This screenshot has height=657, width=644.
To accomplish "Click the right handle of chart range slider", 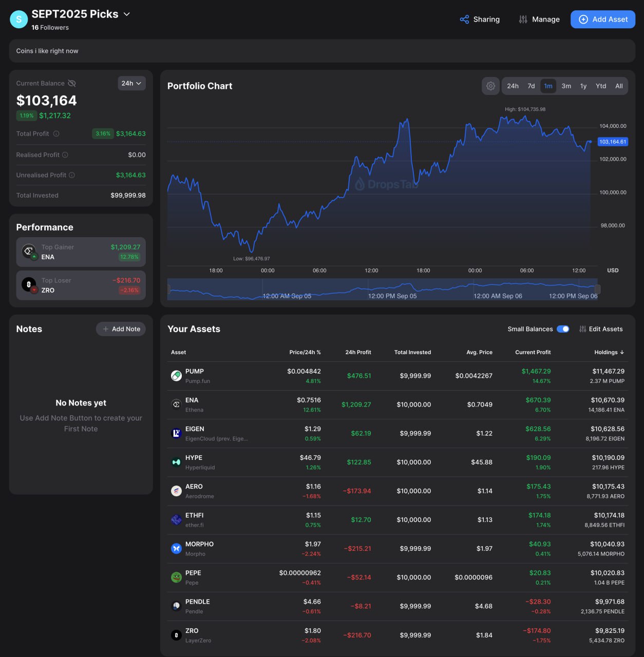I will tap(597, 289).
